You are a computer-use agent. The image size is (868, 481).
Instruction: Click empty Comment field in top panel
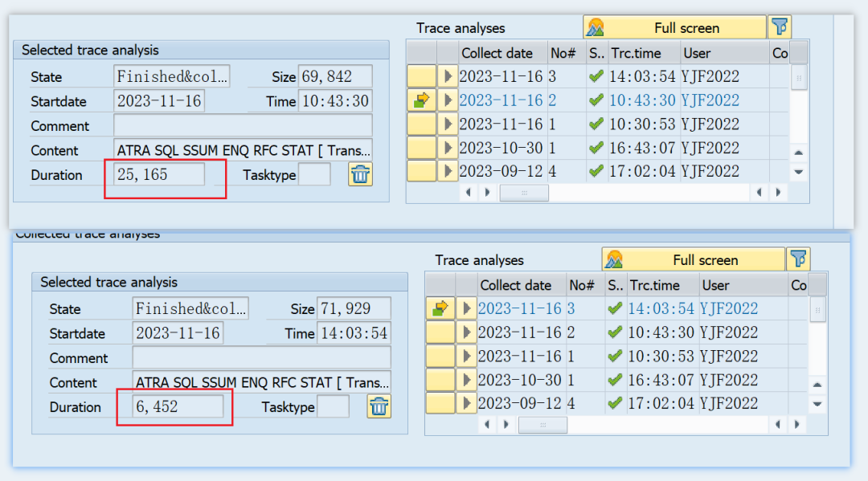pyautogui.click(x=243, y=125)
